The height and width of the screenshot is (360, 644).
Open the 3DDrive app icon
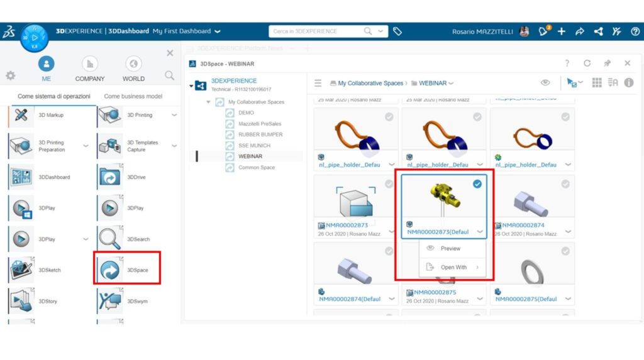(x=109, y=177)
